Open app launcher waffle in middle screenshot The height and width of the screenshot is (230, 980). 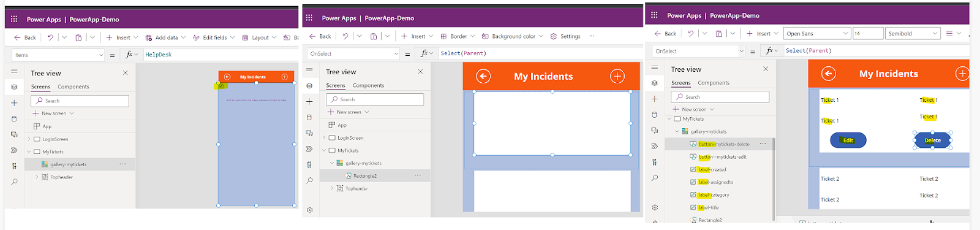pos(309,18)
